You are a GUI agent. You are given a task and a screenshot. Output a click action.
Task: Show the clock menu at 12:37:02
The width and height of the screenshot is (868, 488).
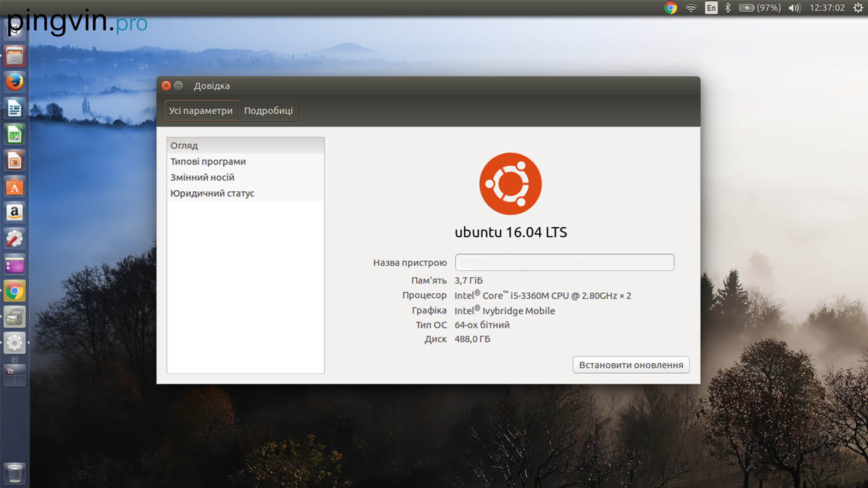coord(827,8)
